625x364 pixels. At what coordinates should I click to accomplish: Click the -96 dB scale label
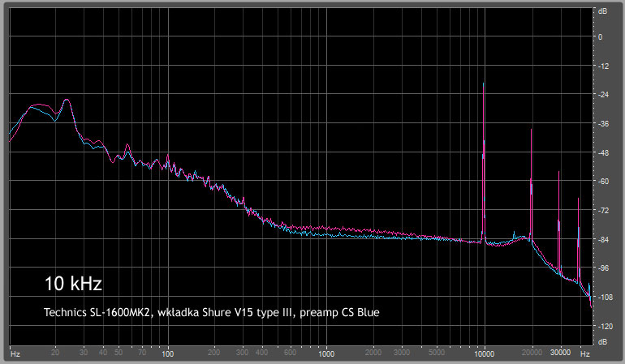603,268
